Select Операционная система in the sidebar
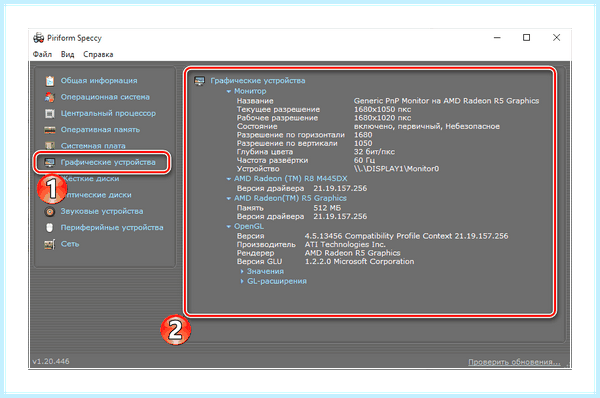600x398 pixels. click(105, 97)
